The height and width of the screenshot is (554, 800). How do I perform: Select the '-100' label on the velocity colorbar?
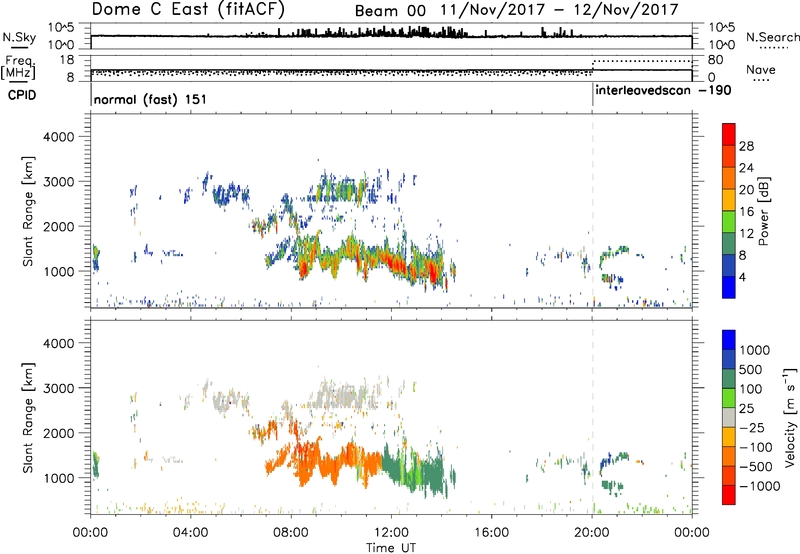(x=757, y=447)
